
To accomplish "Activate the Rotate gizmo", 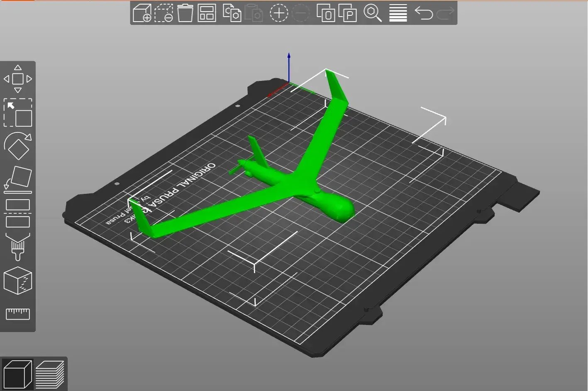I will [x=18, y=146].
